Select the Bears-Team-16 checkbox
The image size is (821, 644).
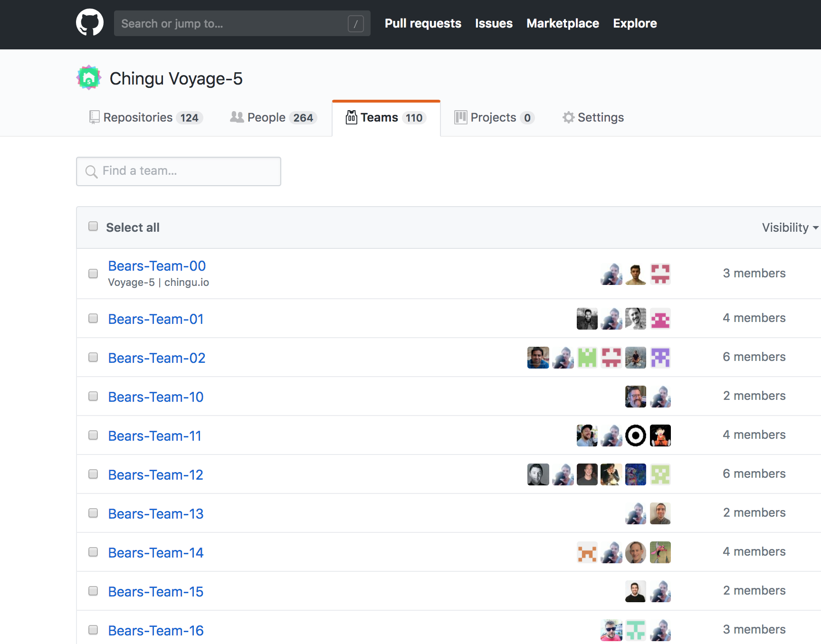pyautogui.click(x=93, y=630)
